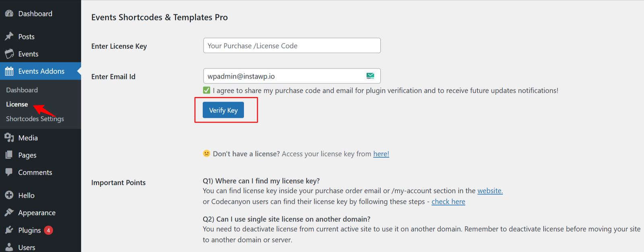This screenshot has height=252, width=644.
Task: Click the Appearance paintbrush icon
Action: [9, 212]
